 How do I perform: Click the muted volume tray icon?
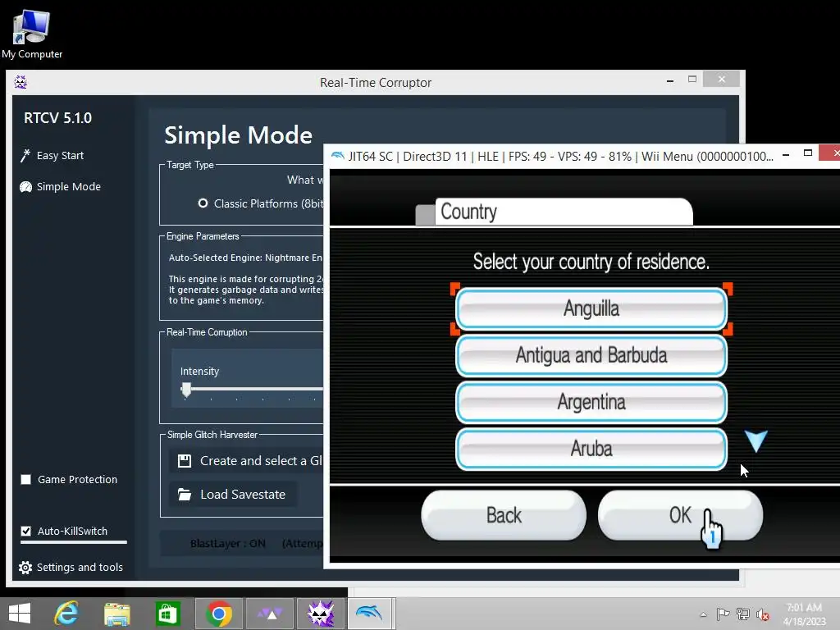click(763, 614)
